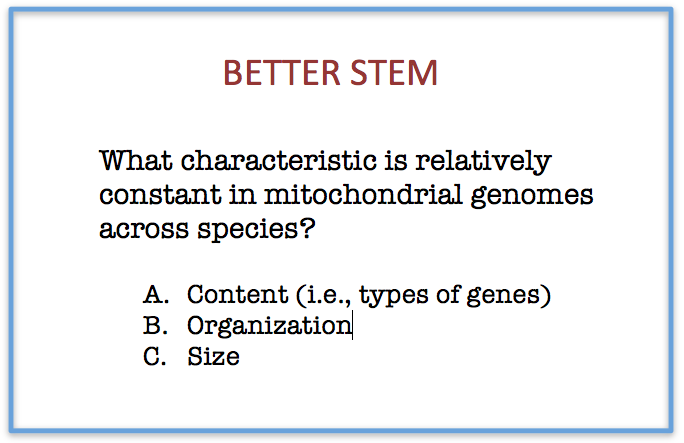Select answer option Size
This screenshot has width=684, height=443.
[213, 356]
